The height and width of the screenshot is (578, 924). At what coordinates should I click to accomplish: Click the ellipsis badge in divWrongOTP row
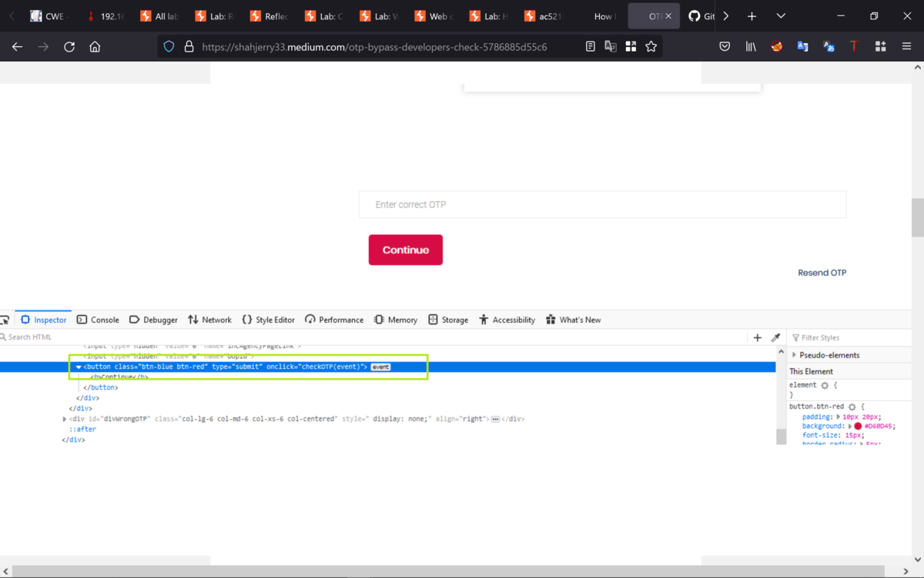495,419
